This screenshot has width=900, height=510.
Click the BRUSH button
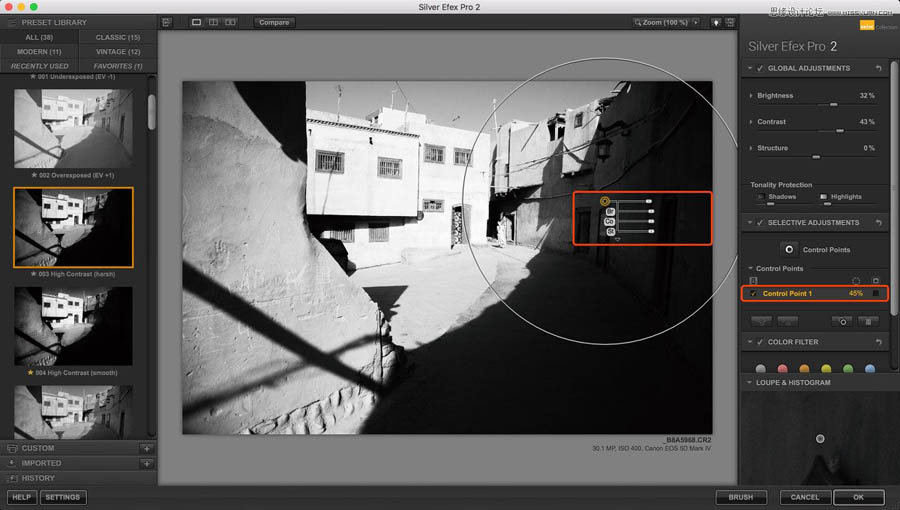coord(741,497)
